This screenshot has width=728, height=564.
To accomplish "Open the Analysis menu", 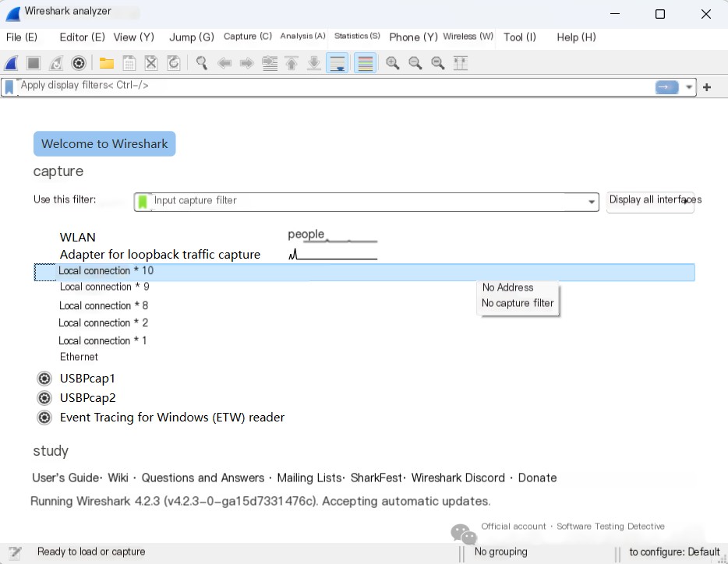I will (302, 36).
